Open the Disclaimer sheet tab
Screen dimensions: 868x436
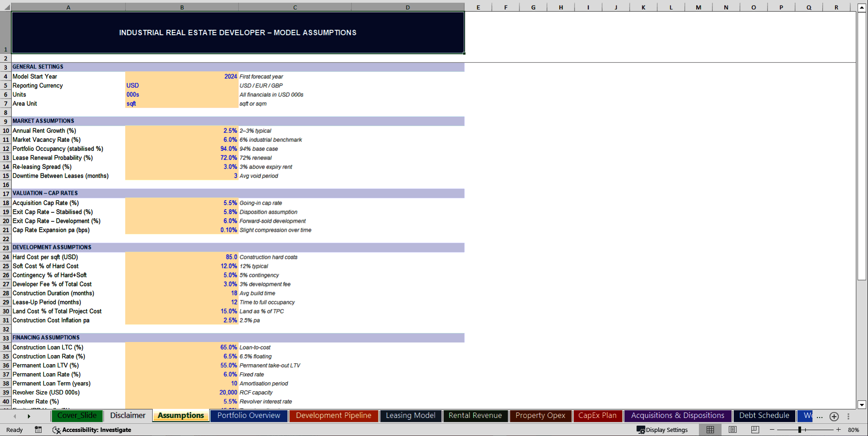(x=127, y=415)
